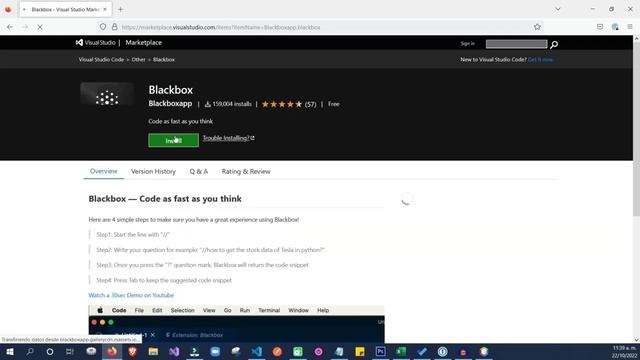Open Excel from the taskbar
Viewport: 640px width, 360px height.
click(x=401, y=351)
